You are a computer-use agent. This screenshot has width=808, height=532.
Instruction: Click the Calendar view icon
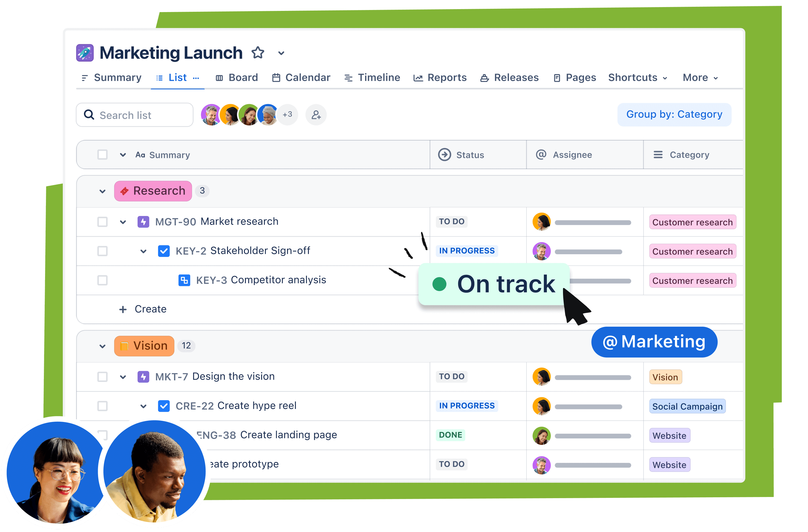pos(277,77)
